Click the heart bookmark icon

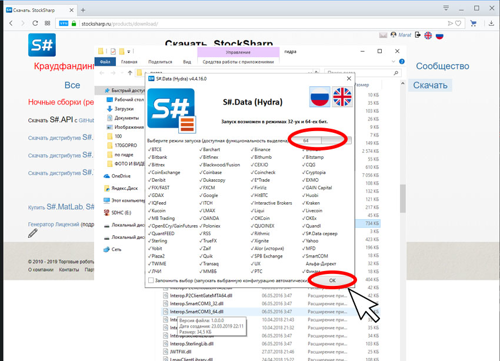[458, 23]
